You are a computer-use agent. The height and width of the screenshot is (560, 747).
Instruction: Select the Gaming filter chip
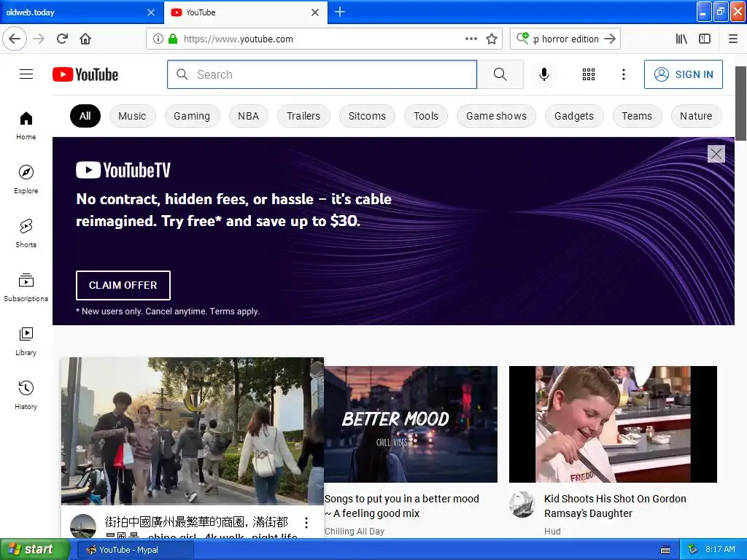tap(192, 116)
